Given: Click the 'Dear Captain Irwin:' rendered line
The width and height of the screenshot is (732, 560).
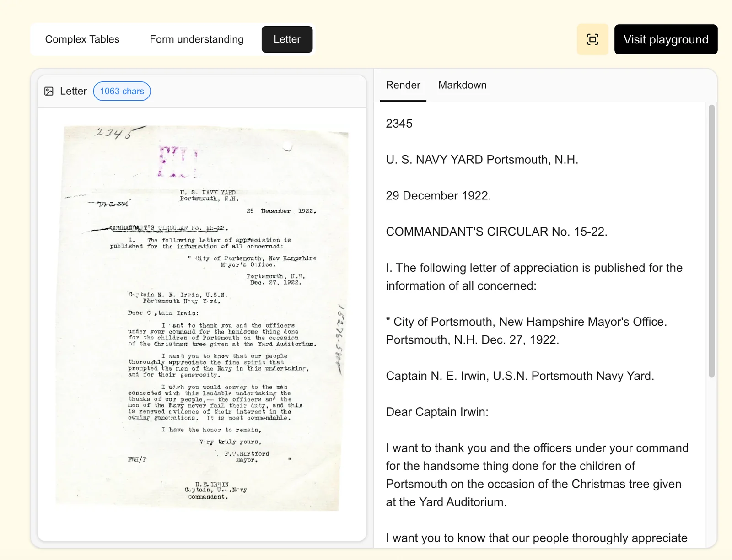Looking at the screenshot, I should click(x=437, y=412).
